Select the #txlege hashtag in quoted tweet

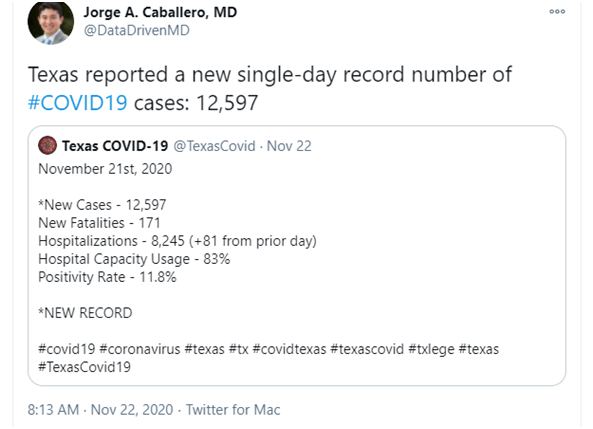[x=431, y=349]
